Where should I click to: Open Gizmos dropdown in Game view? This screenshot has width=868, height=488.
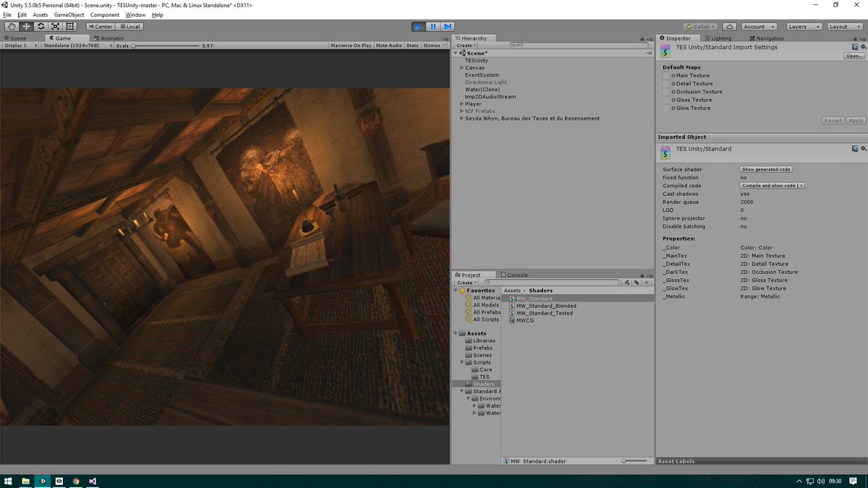[x=433, y=46]
